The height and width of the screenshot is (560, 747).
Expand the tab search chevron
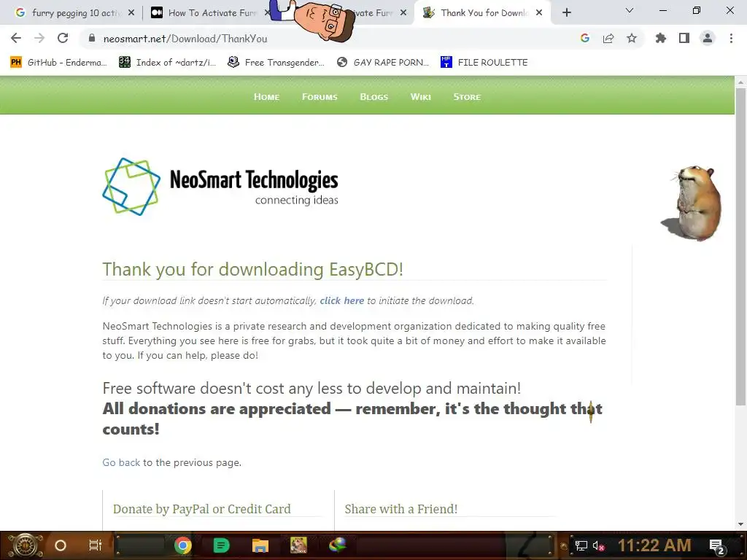point(630,10)
